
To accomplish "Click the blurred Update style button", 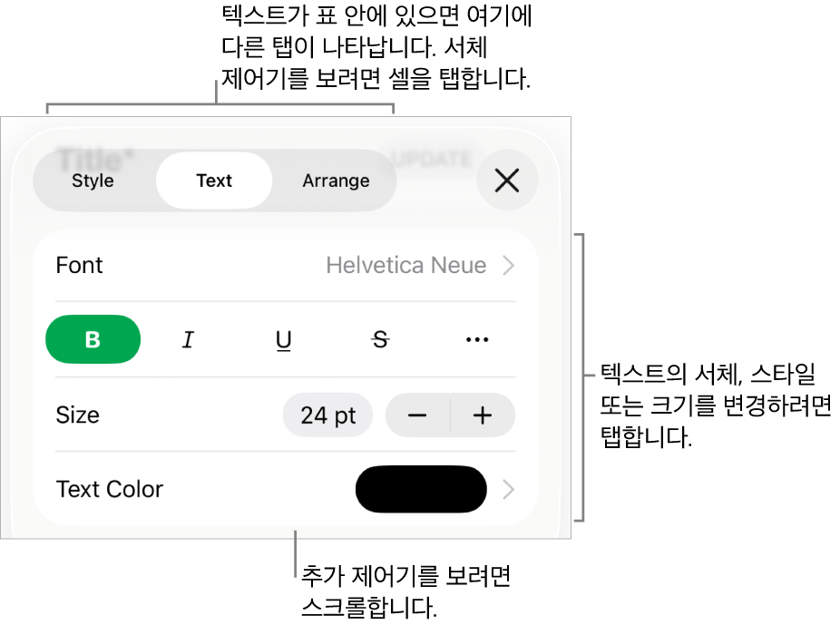I will point(433,159).
